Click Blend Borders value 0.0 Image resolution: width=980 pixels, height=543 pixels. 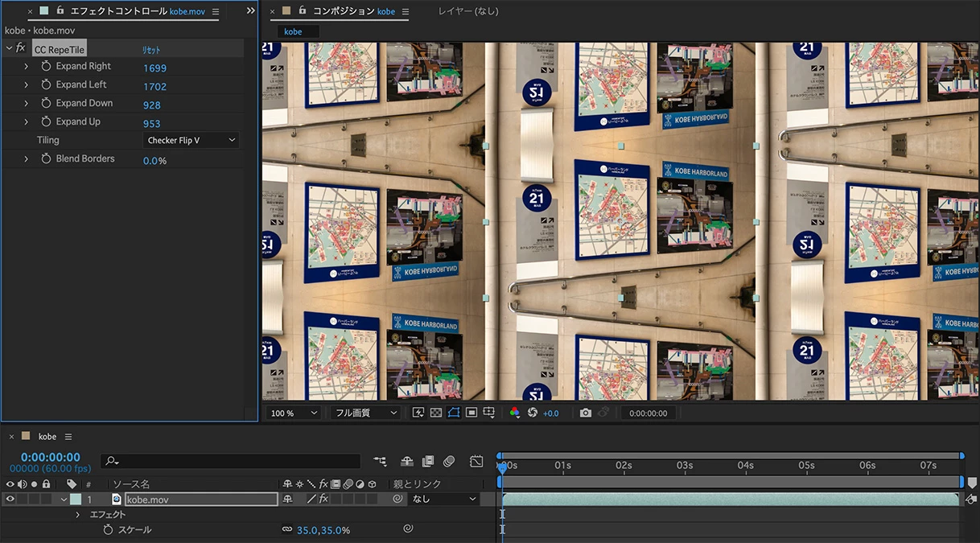coord(150,161)
